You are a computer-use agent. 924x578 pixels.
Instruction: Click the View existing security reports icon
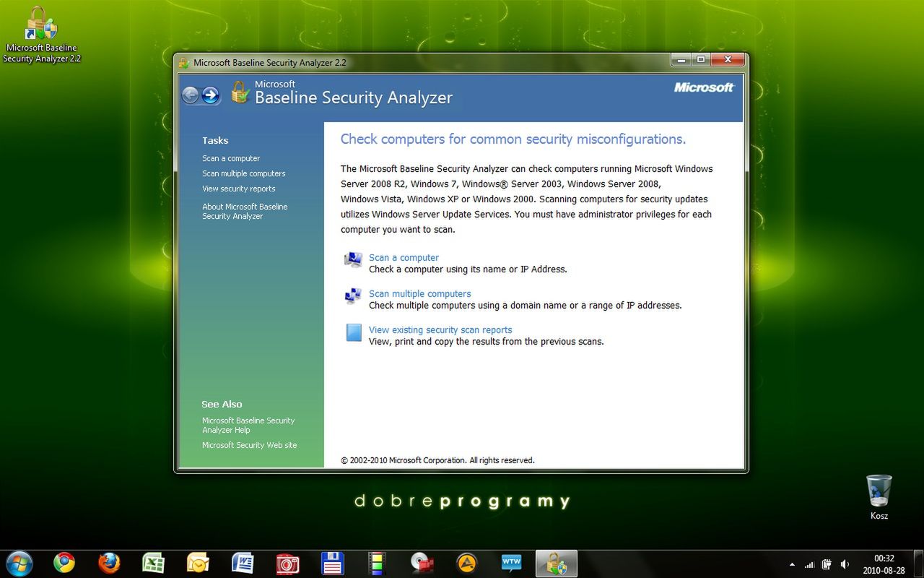point(354,332)
